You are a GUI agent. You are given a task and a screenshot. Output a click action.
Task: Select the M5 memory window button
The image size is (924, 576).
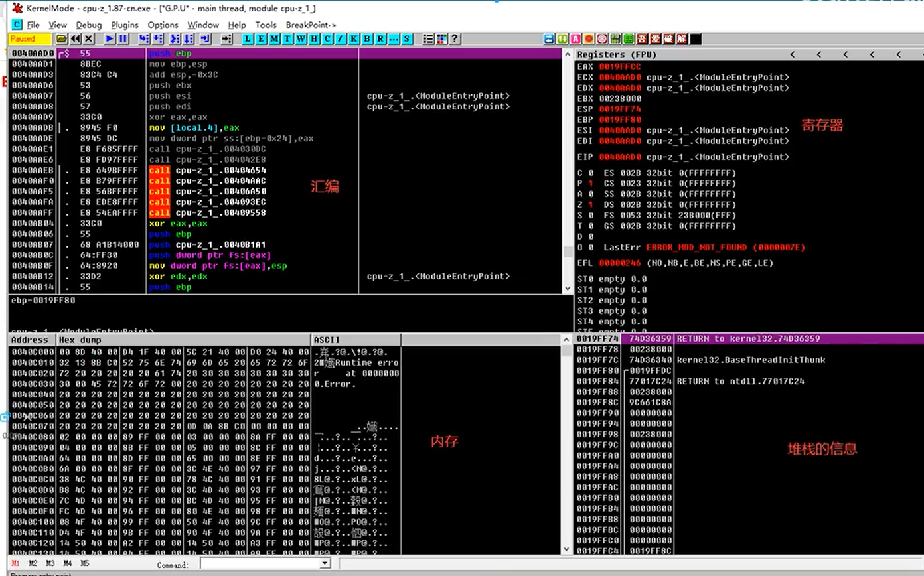click(85, 564)
